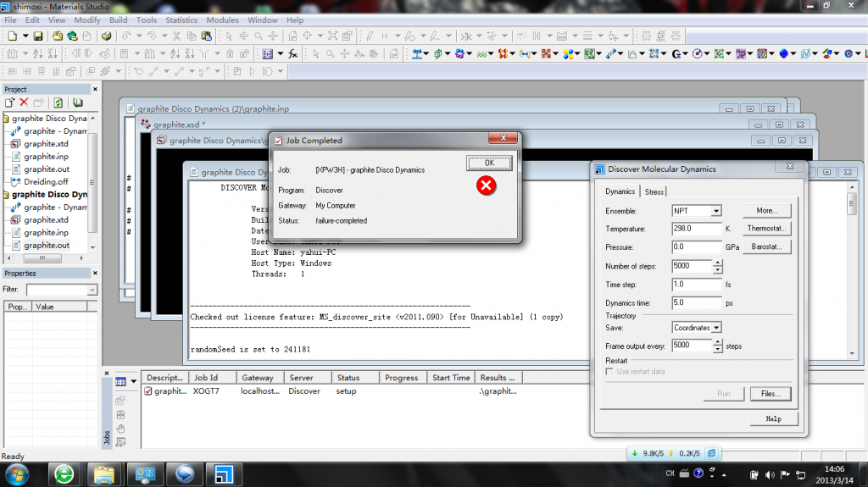The image size is (868, 487).
Task: Click the refresh icon in Project panel
Action: tap(58, 102)
